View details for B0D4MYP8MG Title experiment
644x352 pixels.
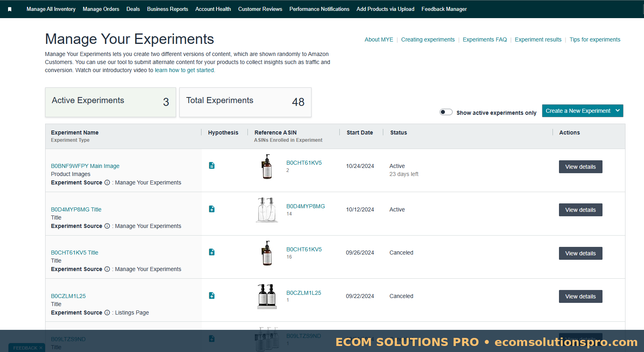581,210
